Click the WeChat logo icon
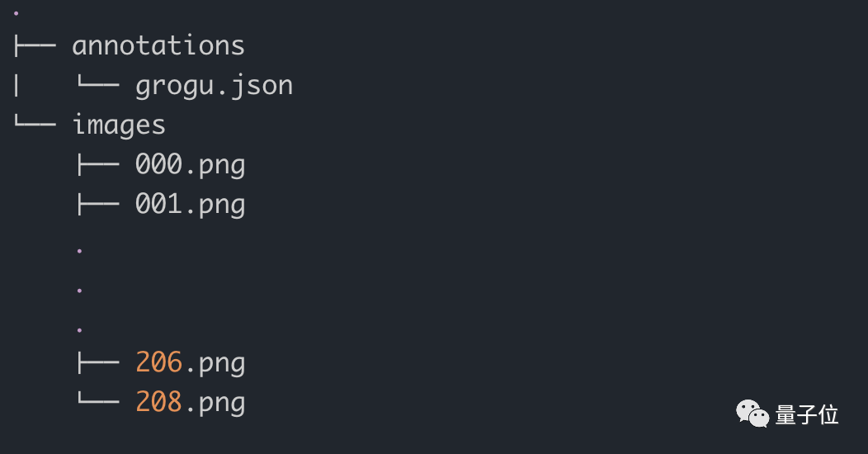This screenshot has width=868, height=454. pyautogui.click(x=752, y=414)
